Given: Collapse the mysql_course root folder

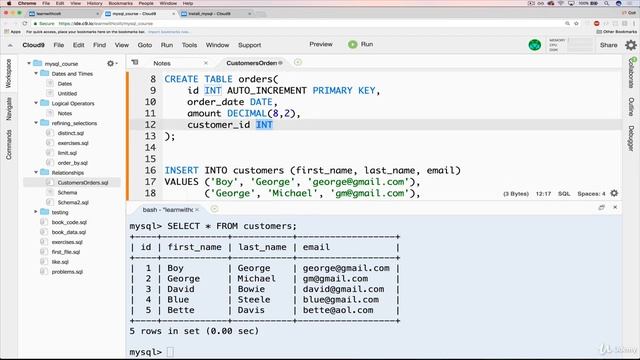Looking at the screenshot, I should [x=29, y=63].
